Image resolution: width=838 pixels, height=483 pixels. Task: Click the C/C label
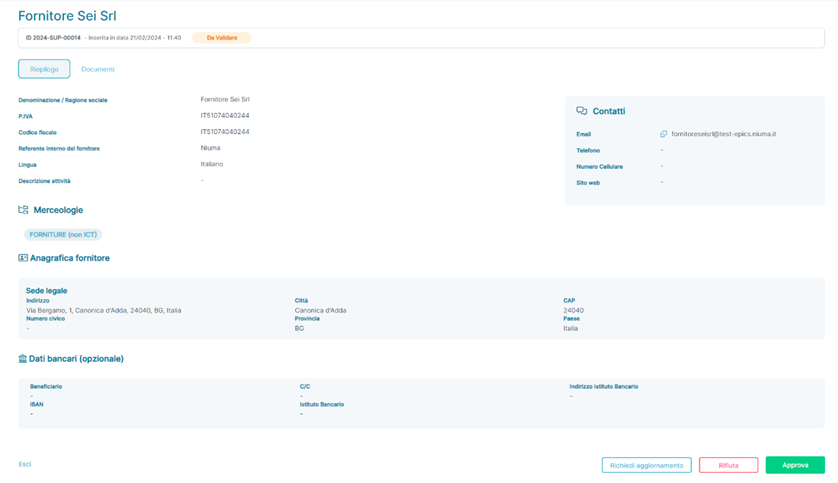(x=305, y=386)
